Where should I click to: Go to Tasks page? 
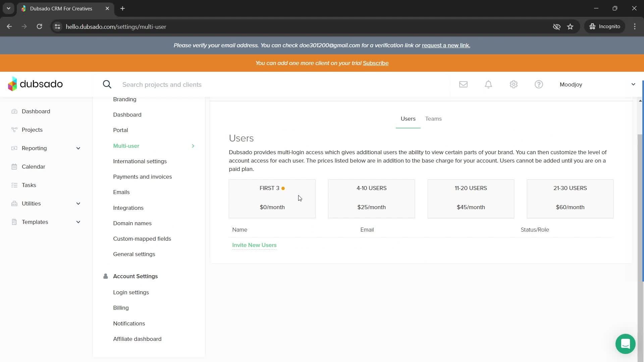coord(29,185)
